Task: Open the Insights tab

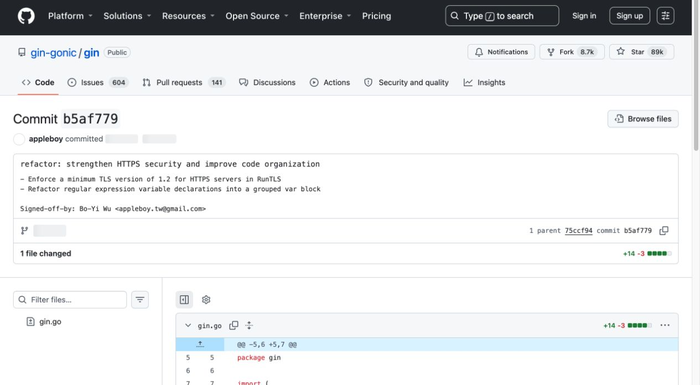Action: 484,83
